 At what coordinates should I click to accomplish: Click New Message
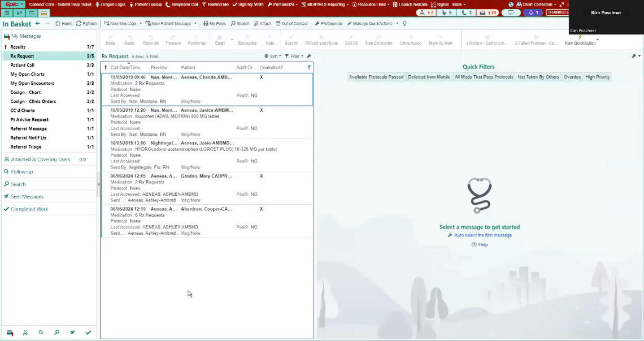pyautogui.click(x=120, y=23)
